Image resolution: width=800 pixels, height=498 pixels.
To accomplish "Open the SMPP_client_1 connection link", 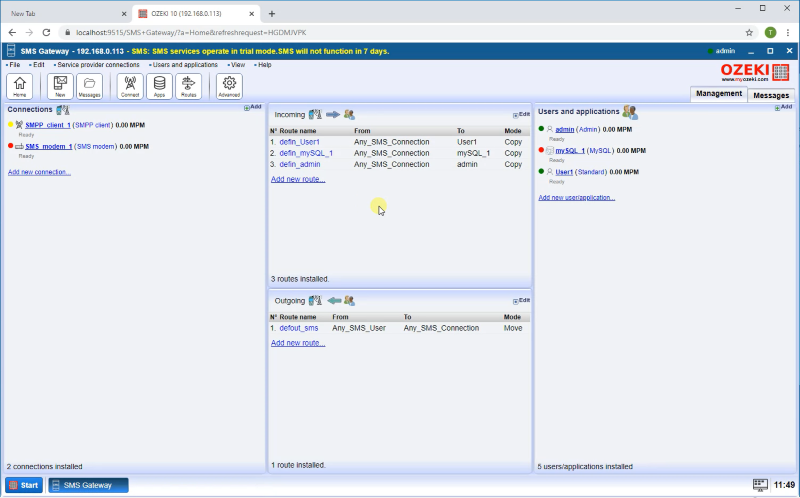I will click(x=48, y=125).
